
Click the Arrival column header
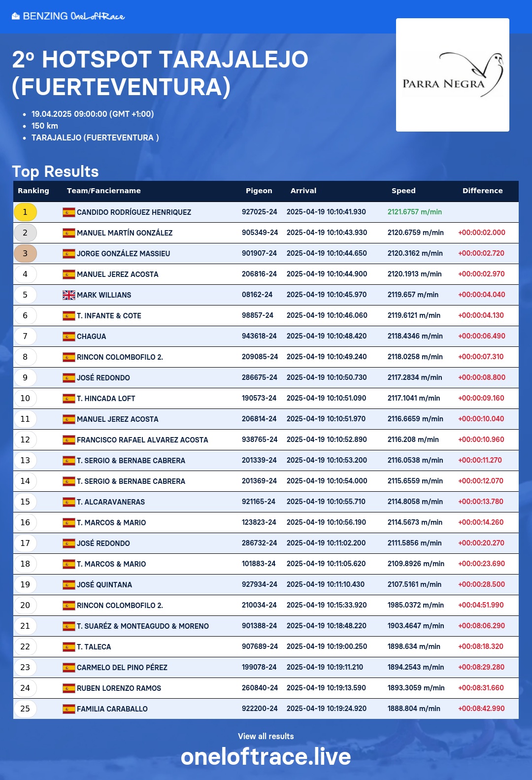point(303,191)
